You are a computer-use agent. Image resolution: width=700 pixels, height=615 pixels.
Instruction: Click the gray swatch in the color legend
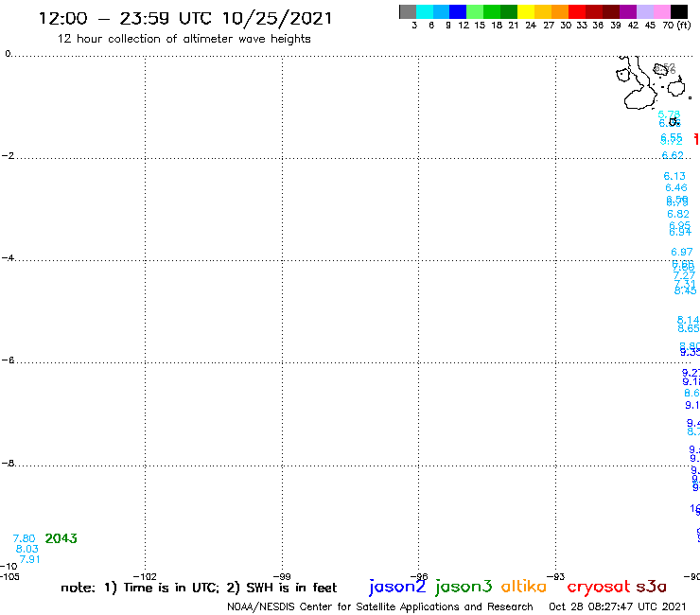click(x=408, y=11)
